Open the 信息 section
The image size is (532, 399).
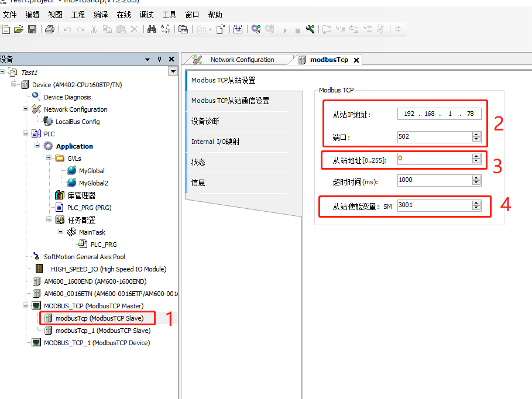coord(198,183)
